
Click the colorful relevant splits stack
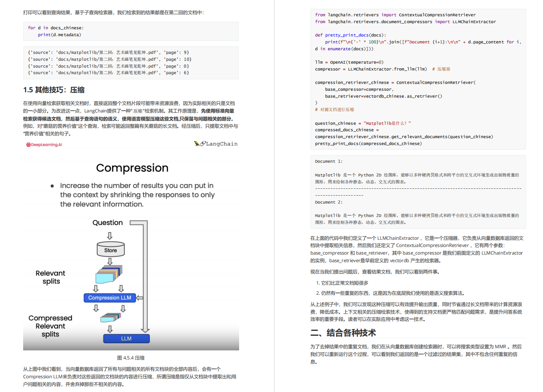109,274
